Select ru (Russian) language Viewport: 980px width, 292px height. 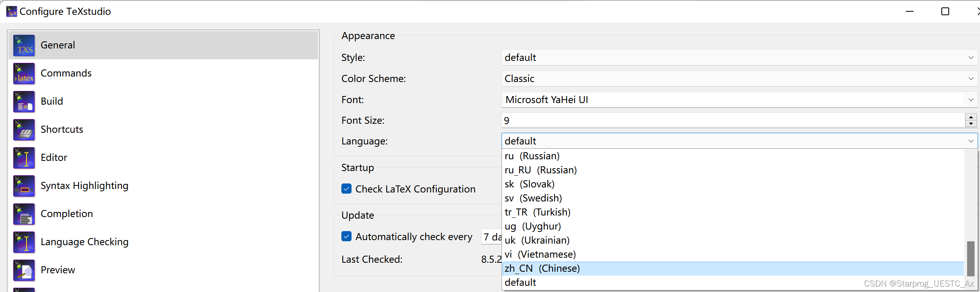tap(733, 156)
